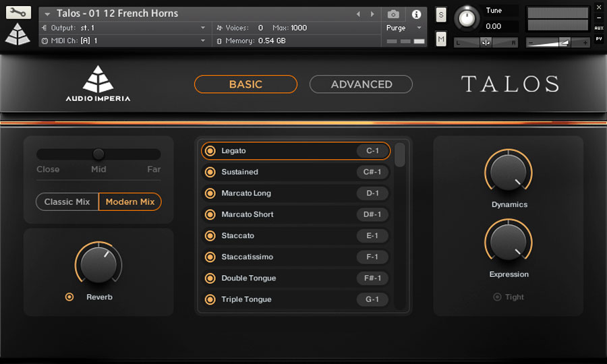
Task: Solo the instrument with the S button
Action: pyautogui.click(x=441, y=15)
